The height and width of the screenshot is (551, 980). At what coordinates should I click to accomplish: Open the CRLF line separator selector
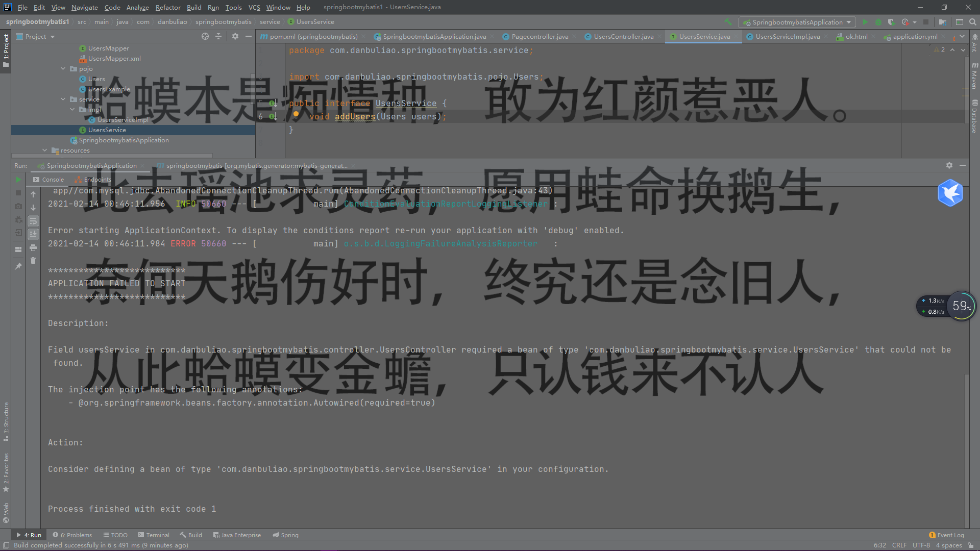[899, 545]
